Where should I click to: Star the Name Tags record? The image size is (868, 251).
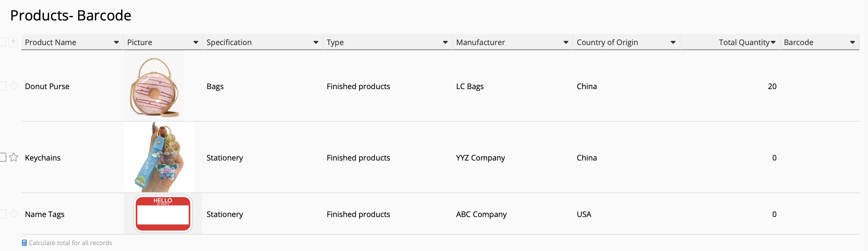(13, 214)
